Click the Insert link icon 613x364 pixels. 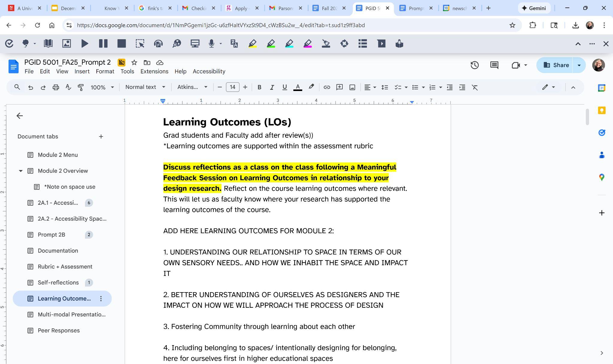pyautogui.click(x=327, y=87)
